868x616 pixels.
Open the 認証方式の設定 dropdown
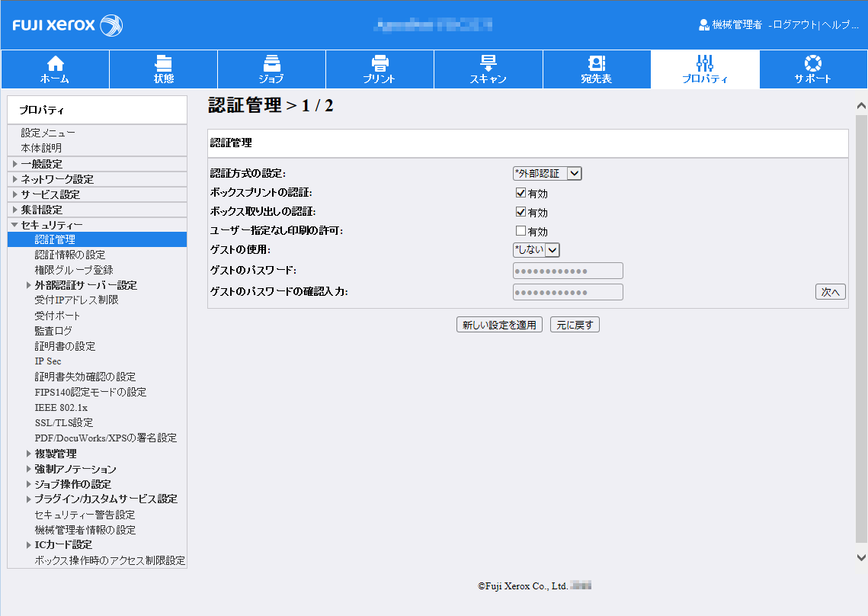[x=547, y=173]
